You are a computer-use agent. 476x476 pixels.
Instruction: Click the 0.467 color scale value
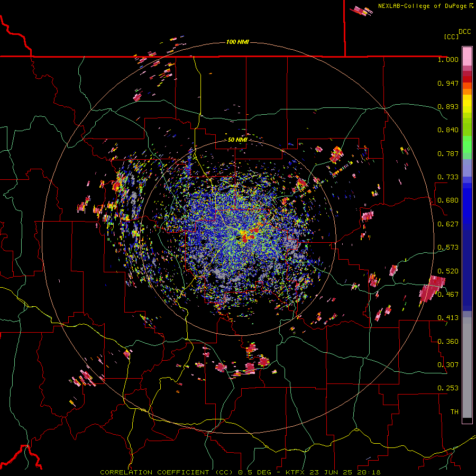pos(448,295)
